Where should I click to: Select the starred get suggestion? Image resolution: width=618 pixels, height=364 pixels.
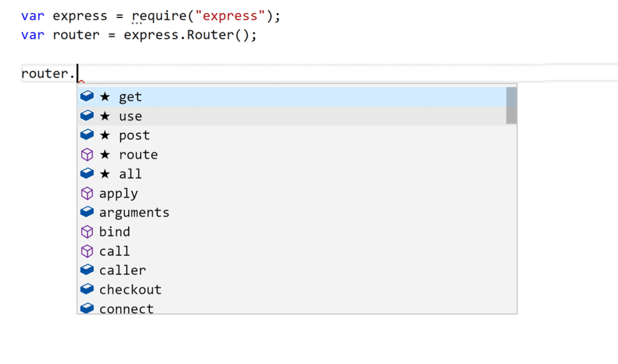(130, 97)
